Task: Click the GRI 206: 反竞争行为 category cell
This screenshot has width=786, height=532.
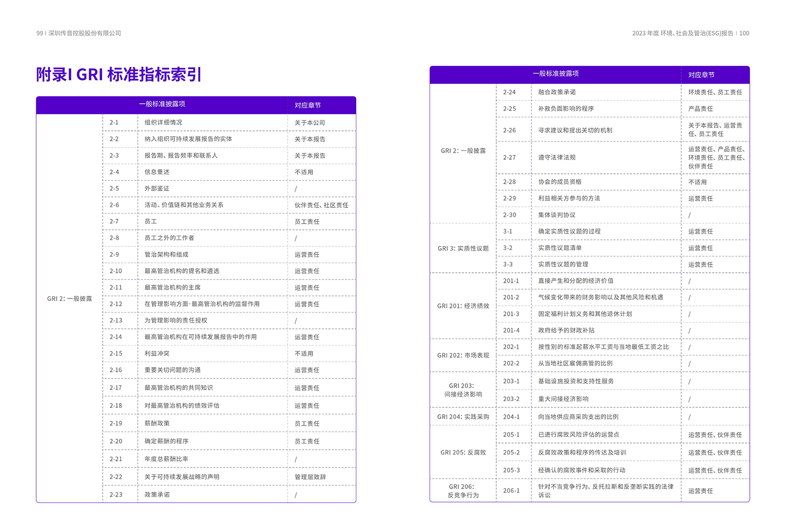Action: tap(463, 491)
